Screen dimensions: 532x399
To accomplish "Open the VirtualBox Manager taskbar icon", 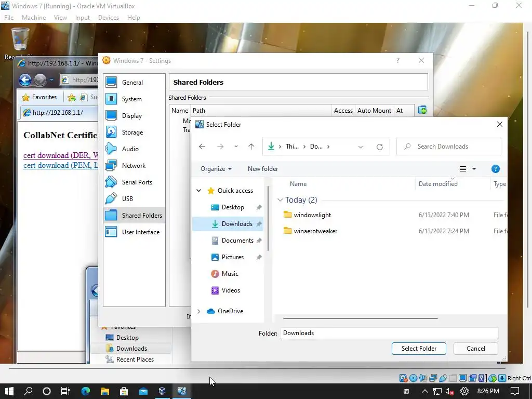I will point(162,391).
